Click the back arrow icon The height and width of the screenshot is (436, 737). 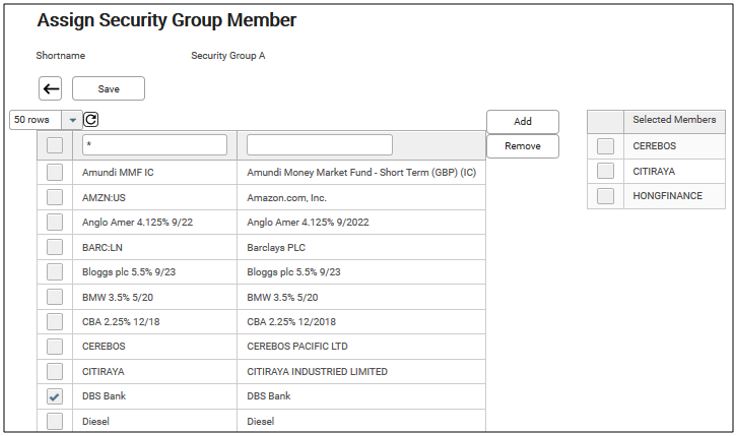tap(50, 89)
